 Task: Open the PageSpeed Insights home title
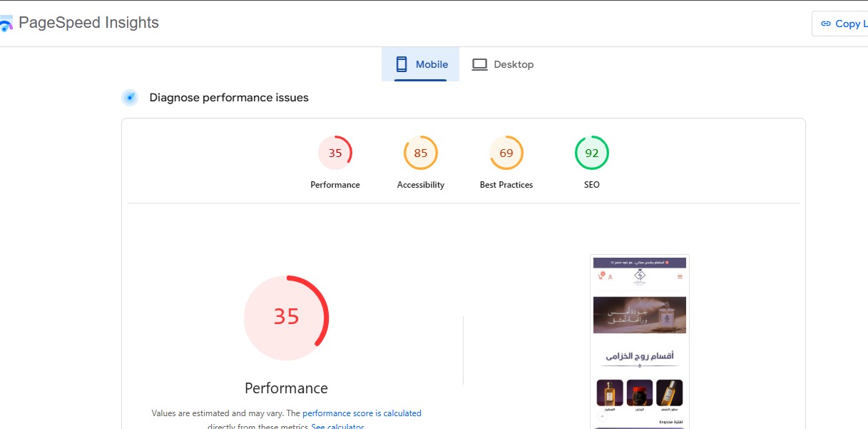coord(88,23)
